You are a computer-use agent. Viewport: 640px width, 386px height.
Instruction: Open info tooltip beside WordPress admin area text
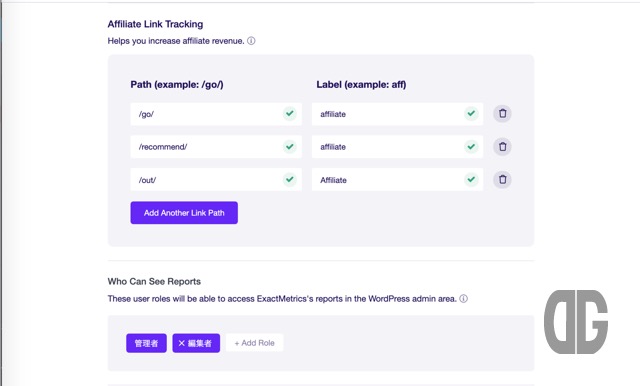click(x=464, y=299)
